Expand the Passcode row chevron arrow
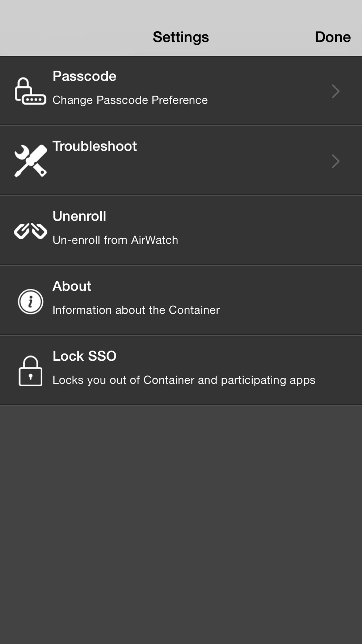362x644 pixels. click(336, 91)
